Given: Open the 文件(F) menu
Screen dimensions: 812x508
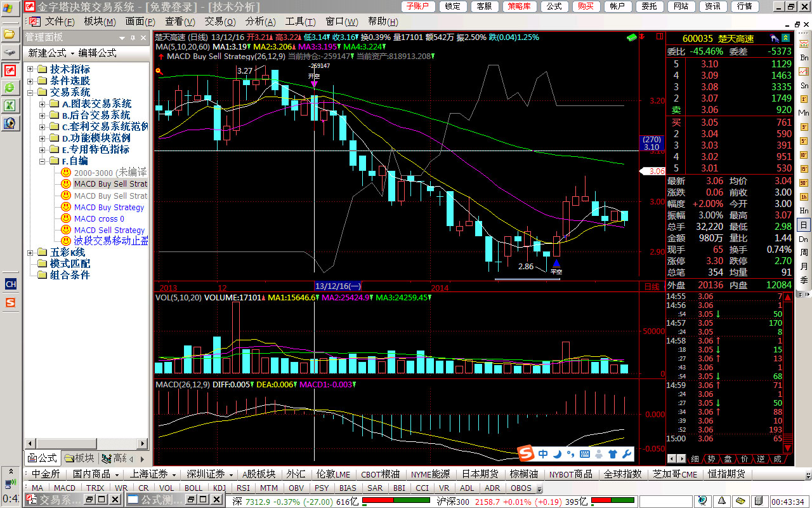Looking at the screenshot, I should [x=60, y=22].
